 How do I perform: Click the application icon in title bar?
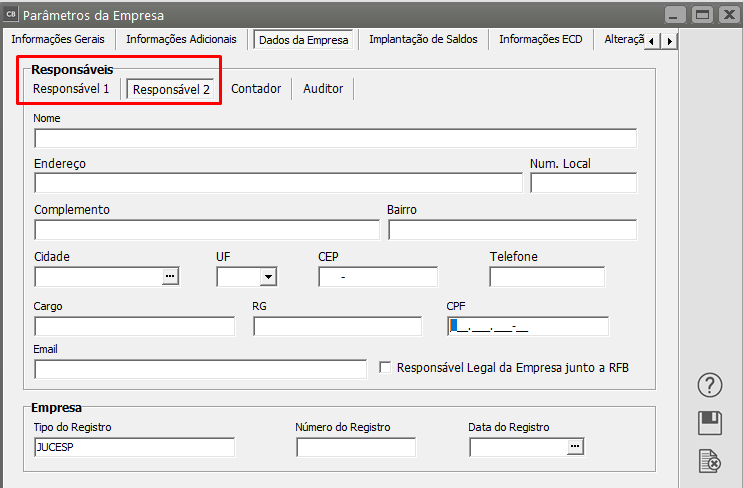[10, 15]
